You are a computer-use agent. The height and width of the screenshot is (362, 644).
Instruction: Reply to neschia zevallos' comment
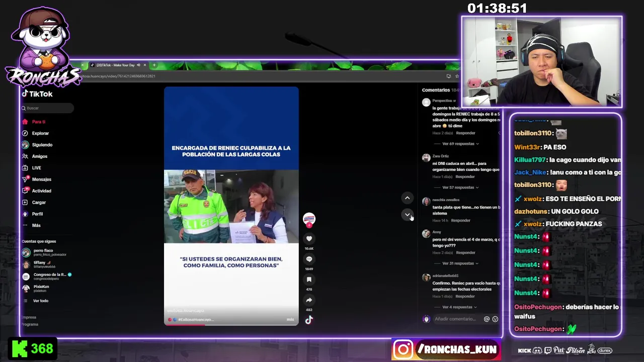[x=461, y=221]
